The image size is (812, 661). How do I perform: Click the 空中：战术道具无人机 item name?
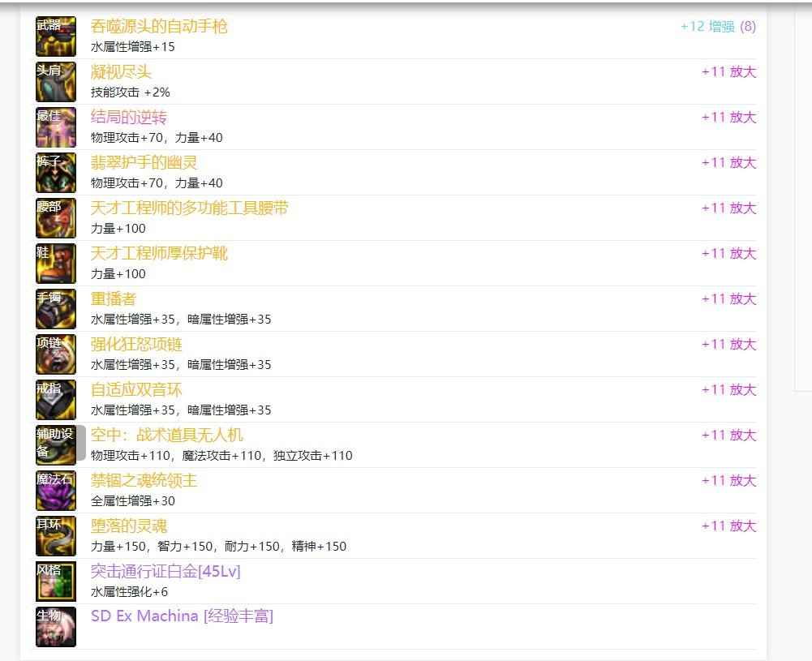pyautogui.click(x=166, y=435)
